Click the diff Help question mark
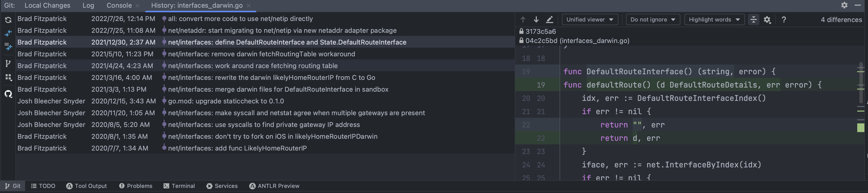868x193 pixels. 784,19
